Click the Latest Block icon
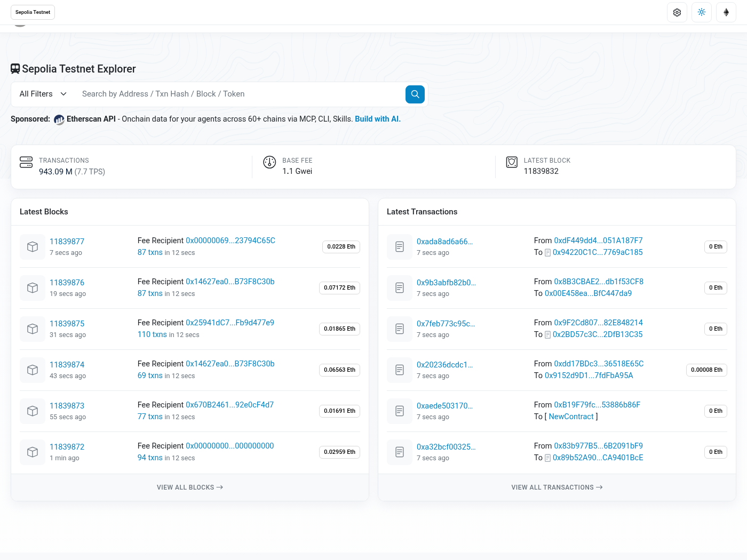 click(512, 162)
